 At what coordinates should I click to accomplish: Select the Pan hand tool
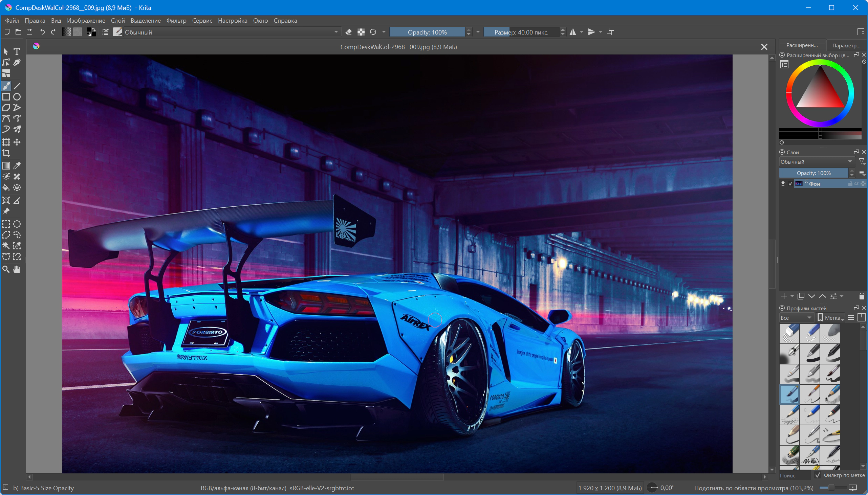click(17, 270)
